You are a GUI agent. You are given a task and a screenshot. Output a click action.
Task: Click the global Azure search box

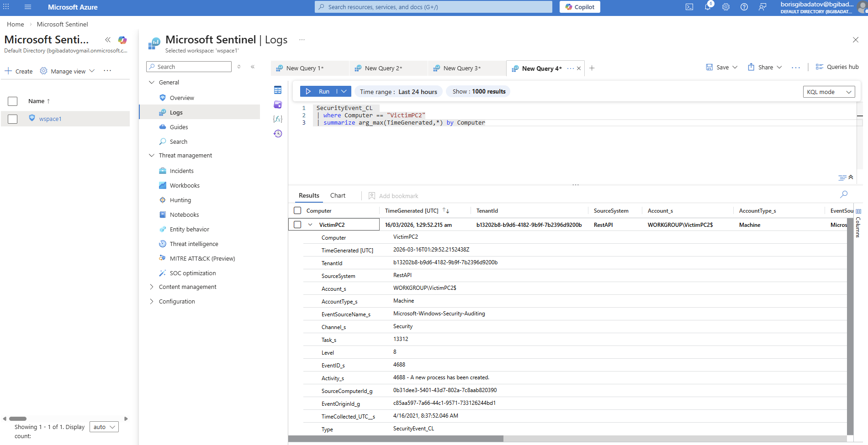433,7
